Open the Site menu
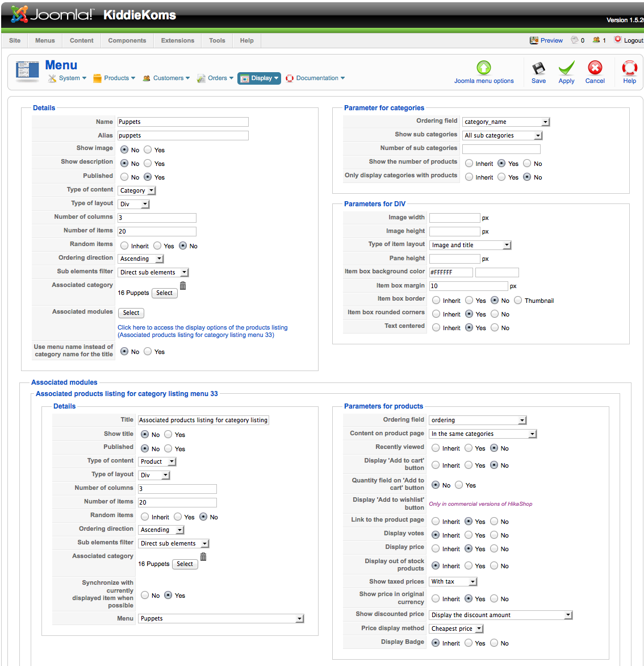The height and width of the screenshot is (666, 644). pyautogui.click(x=15, y=40)
